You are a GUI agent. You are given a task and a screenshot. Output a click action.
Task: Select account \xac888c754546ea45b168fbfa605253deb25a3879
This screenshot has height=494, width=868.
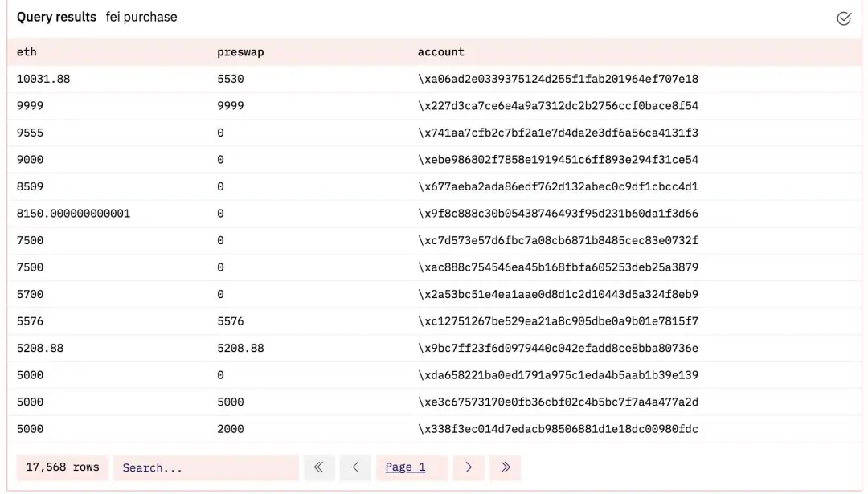[x=558, y=267]
